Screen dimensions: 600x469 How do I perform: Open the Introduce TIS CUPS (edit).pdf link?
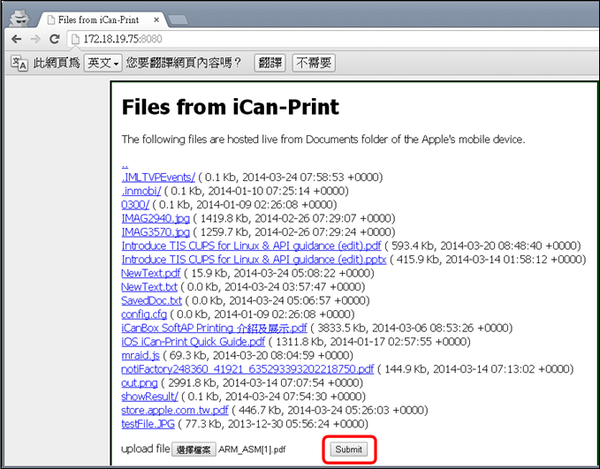(x=251, y=246)
